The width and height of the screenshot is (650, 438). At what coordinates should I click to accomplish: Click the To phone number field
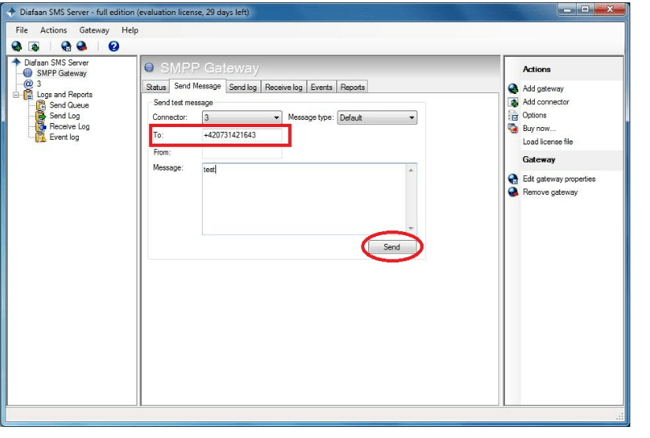242,135
